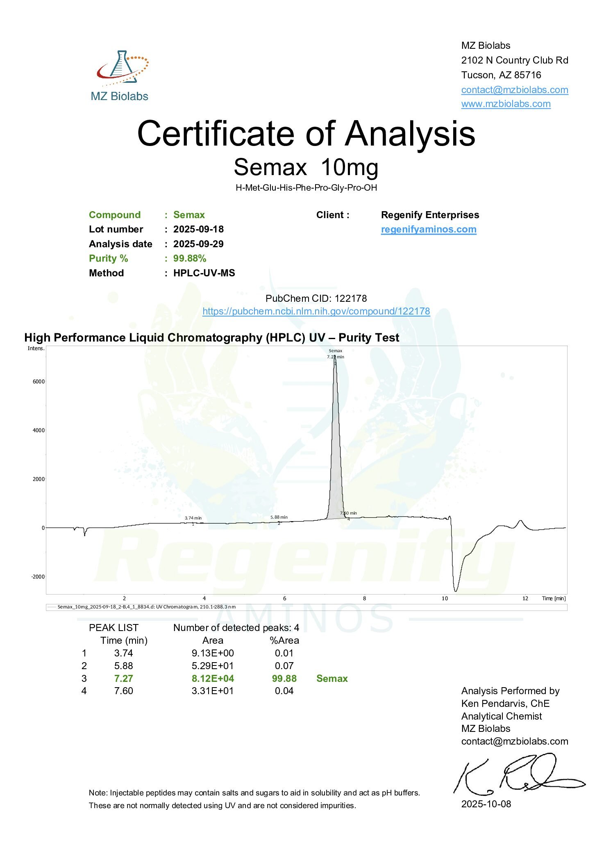Viewport: 613px width, 868px height.
Task: Click the HPLC UV Purity Test heading
Action: click(x=212, y=337)
